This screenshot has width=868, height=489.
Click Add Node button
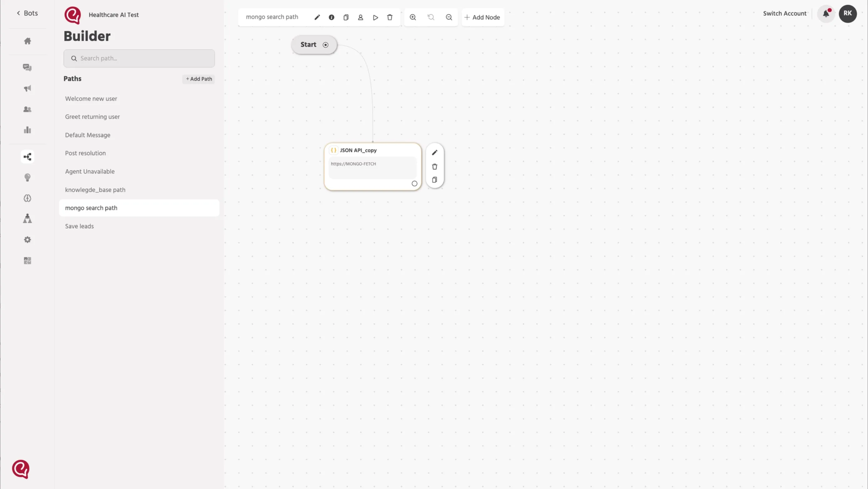point(482,17)
